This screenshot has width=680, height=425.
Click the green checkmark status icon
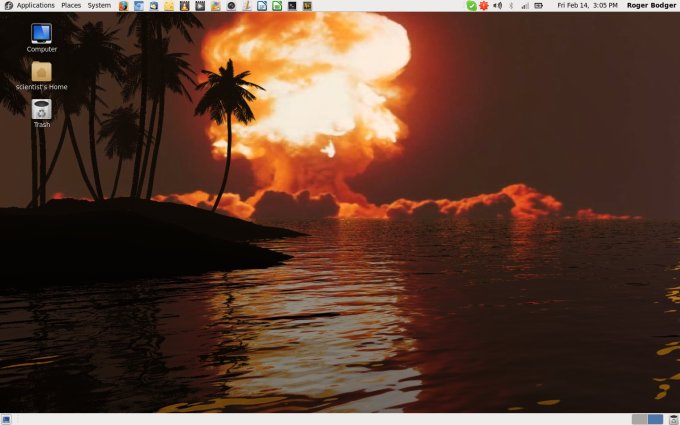click(471, 6)
